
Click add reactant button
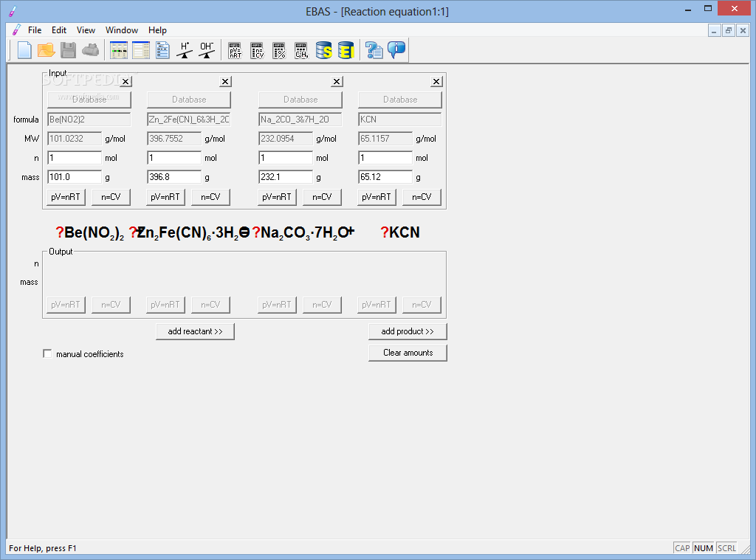click(195, 331)
